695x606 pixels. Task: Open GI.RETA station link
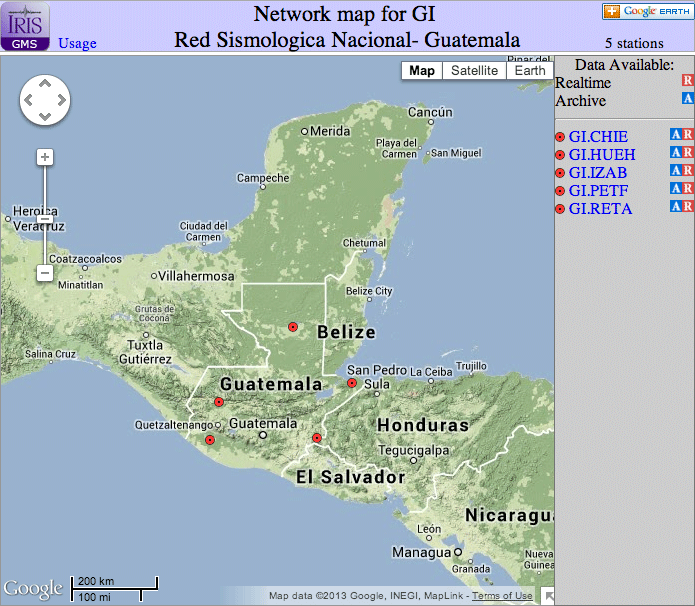click(600, 208)
